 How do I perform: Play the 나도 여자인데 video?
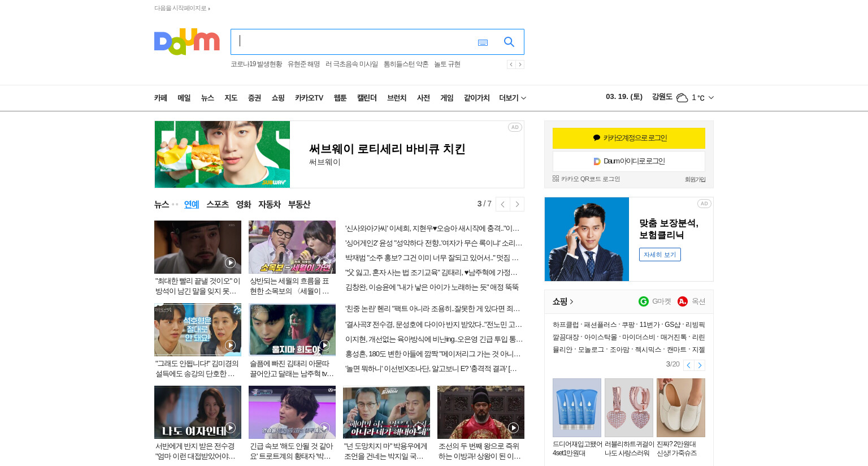[x=230, y=428]
